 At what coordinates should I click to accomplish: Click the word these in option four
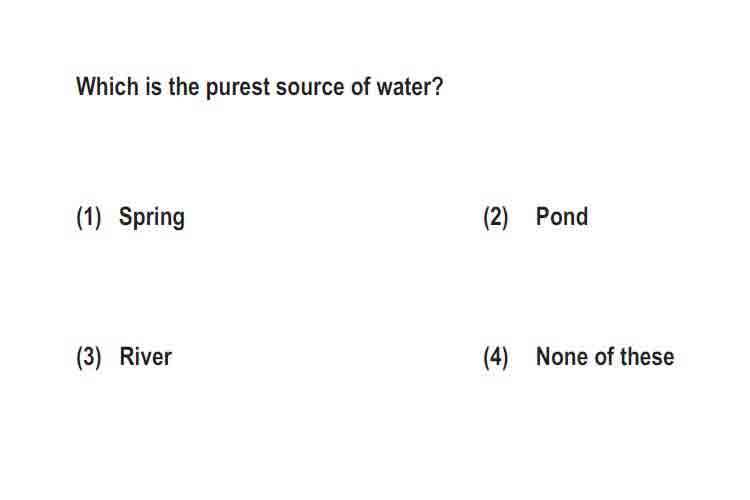[648, 357]
